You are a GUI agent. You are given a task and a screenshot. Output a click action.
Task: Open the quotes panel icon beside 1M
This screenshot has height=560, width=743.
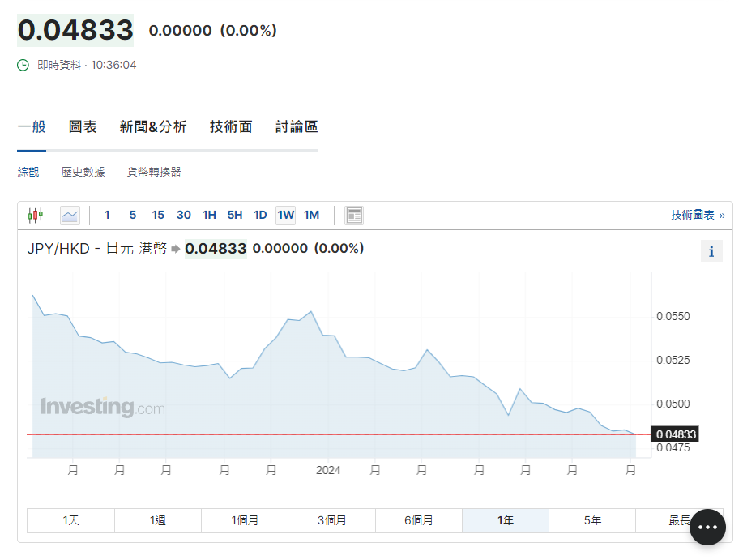coord(354,215)
